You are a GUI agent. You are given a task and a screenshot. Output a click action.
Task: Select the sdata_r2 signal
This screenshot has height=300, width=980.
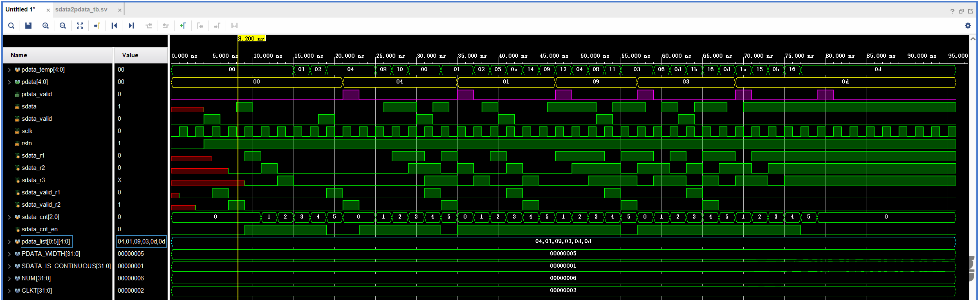(33, 168)
